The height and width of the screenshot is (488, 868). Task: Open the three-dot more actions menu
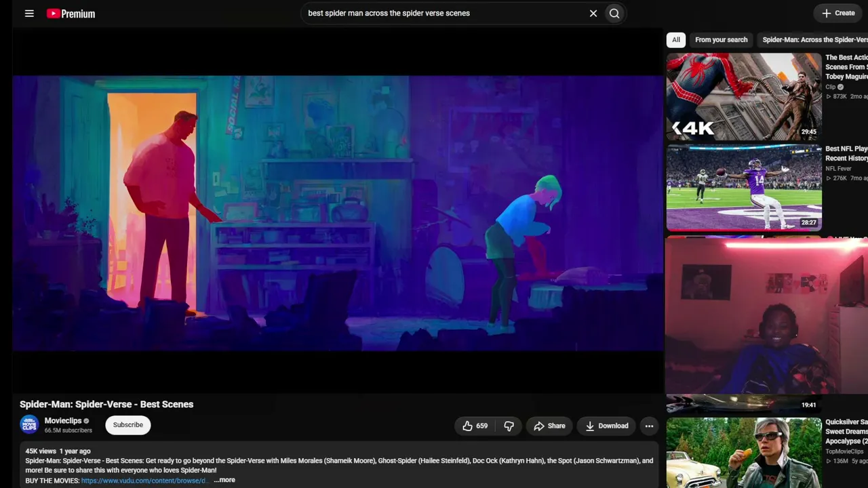pos(649,426)
